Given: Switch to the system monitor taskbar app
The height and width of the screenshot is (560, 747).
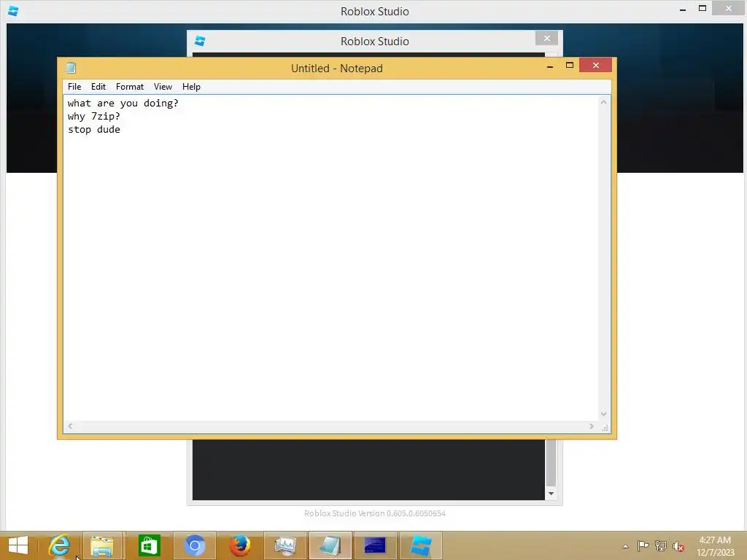Looking at the screenshot, I should click(x=285, y=545).
